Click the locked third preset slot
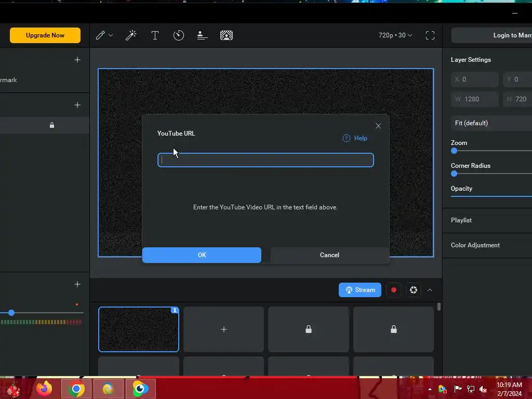 [x=309, y=329]
